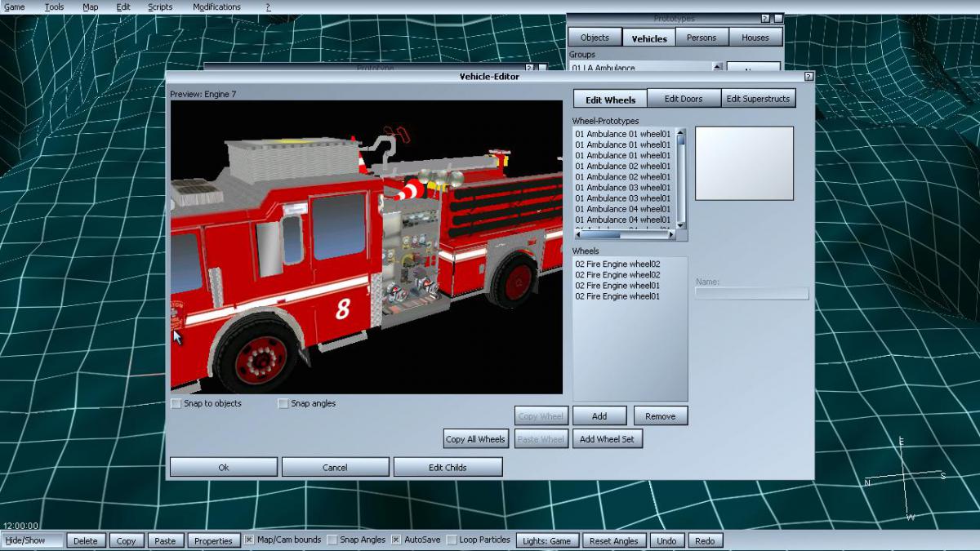The image size is (980, 551).
Task: Cancel the Vehicle-Editor dialog
Action: pos(335,467)
